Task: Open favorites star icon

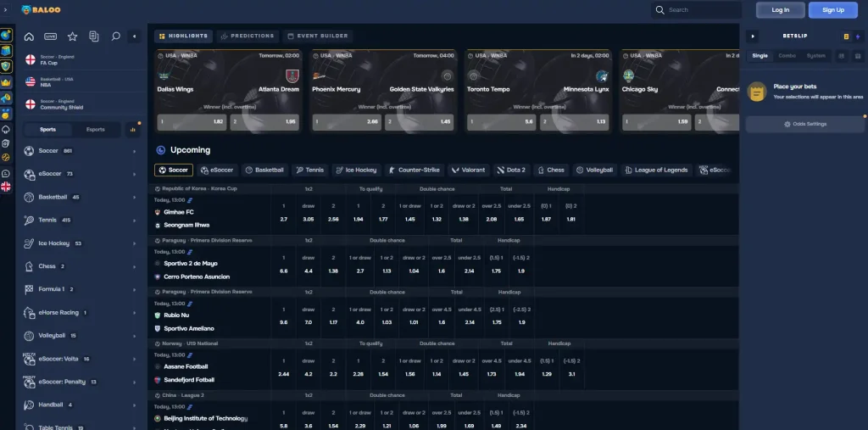Action: tap(73, 36)
